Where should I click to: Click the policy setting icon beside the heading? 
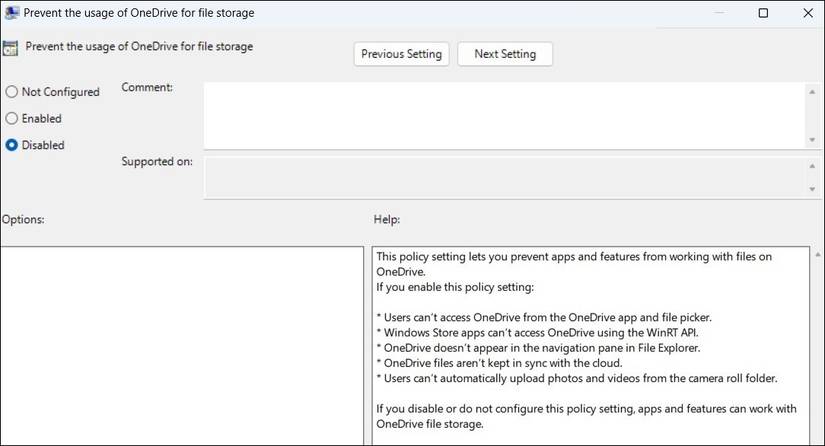(10, 47)
